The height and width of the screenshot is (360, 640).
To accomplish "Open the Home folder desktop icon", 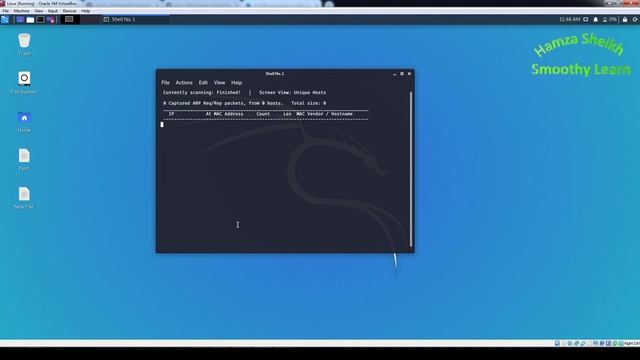I will [x=24, y=122].
